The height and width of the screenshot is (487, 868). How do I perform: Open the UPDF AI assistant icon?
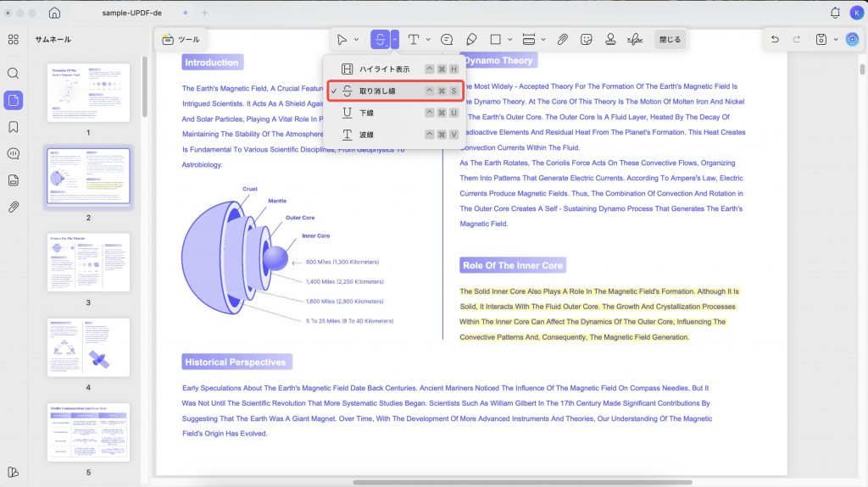click(x=853, y=39)
